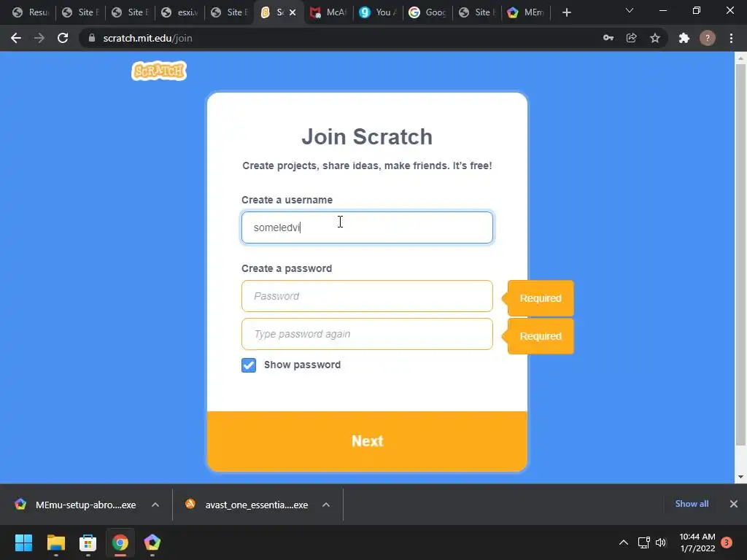This screenshot has height=560, width=747.
Task: Open Chrome extensions puzzle icon
Action: (684, 38)
